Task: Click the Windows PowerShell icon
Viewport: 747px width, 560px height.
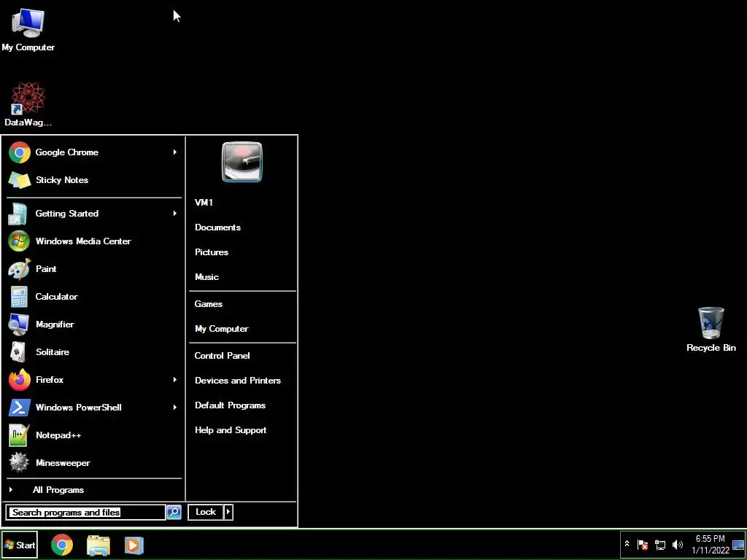Action: point(20,407)
